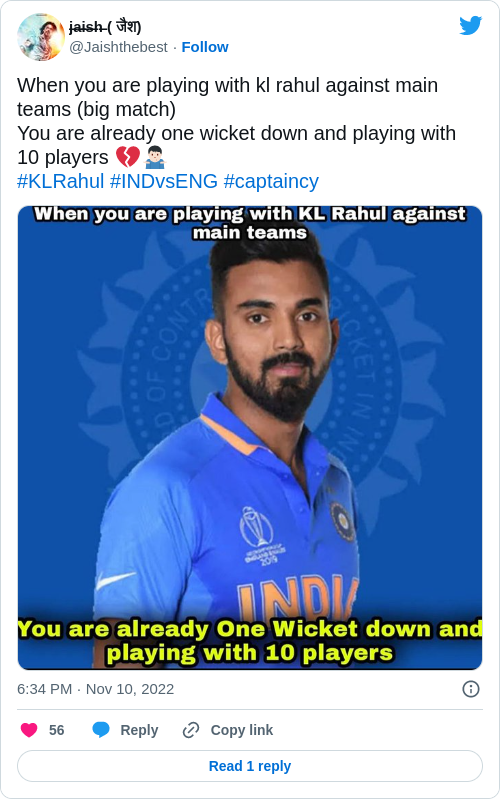Viewport: 500px width, 799px height.
Task: Click the tweet text about big match
Action: tap(236, 121)
